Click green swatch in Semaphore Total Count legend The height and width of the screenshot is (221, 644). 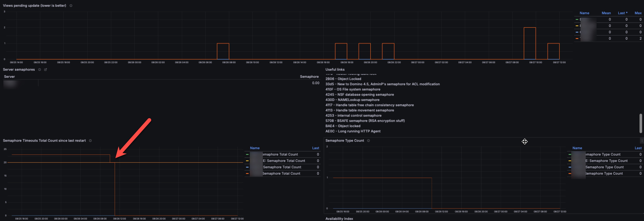pos(247,154)
